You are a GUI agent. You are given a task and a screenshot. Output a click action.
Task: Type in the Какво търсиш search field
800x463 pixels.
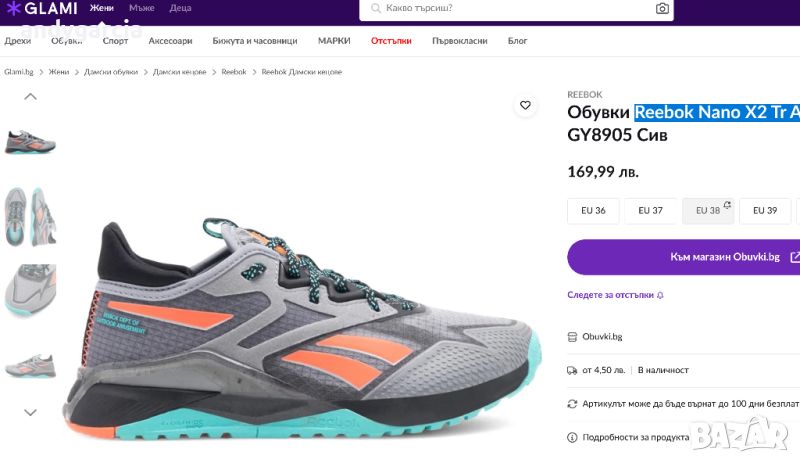coord(510,8)
